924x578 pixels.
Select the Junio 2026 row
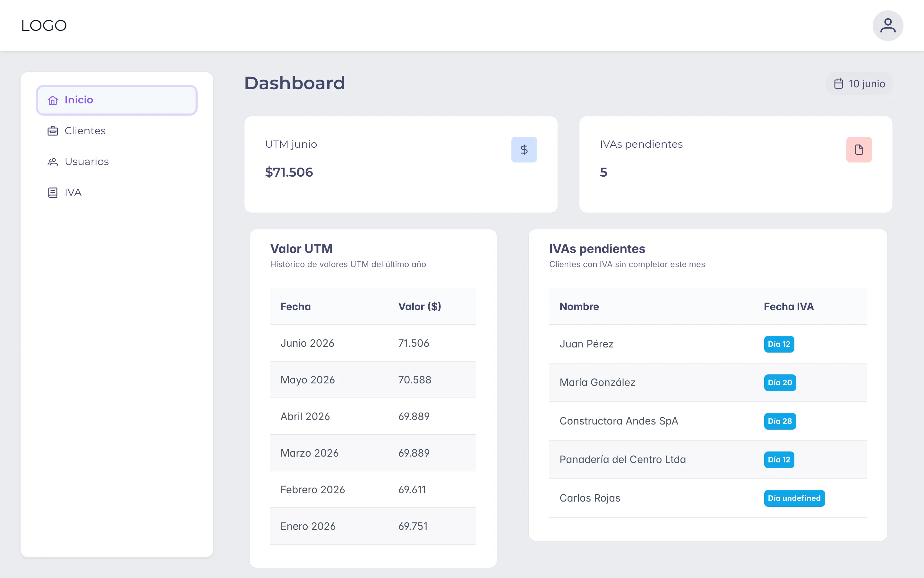point(373,343)
